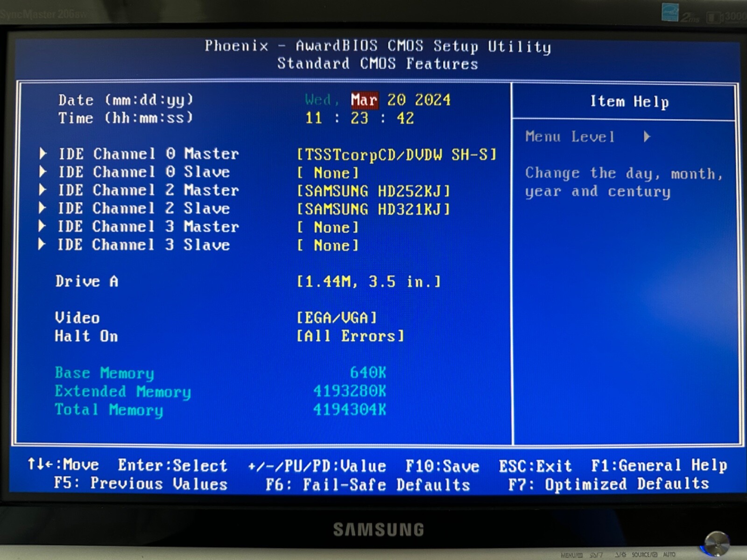Click SAMSUNG HD321KJ drive value

[374, 209]
